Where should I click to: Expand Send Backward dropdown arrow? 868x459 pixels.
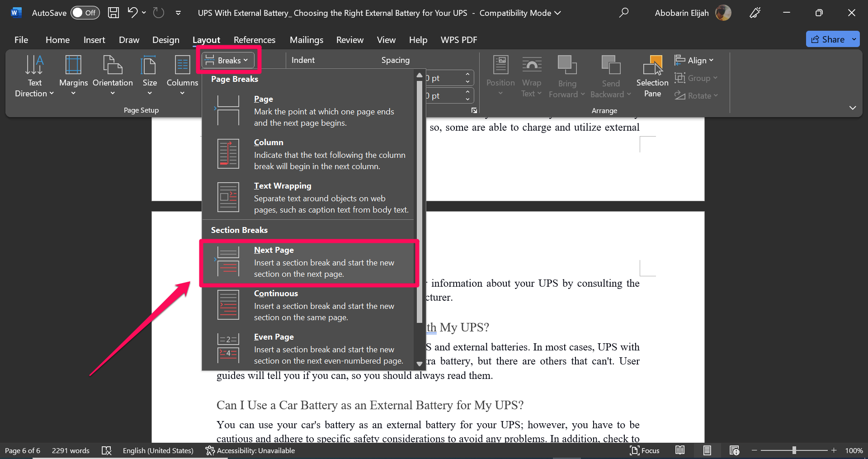[x=629, y=94]
